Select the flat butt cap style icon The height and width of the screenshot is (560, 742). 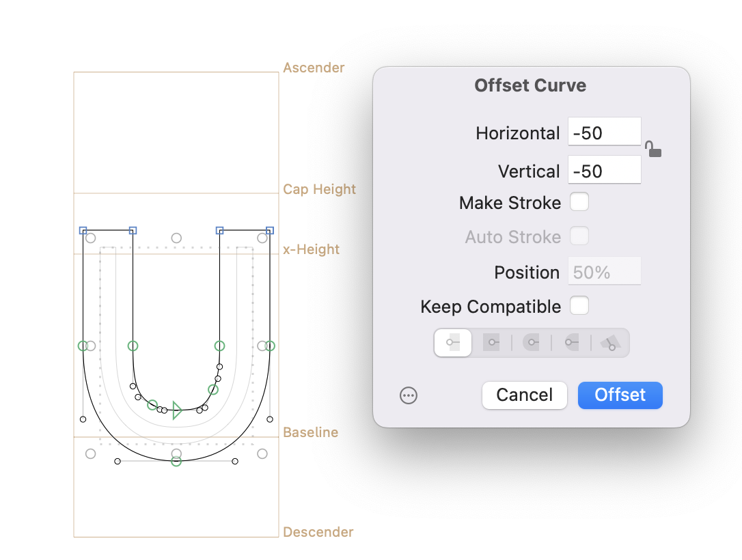(452, 343)
